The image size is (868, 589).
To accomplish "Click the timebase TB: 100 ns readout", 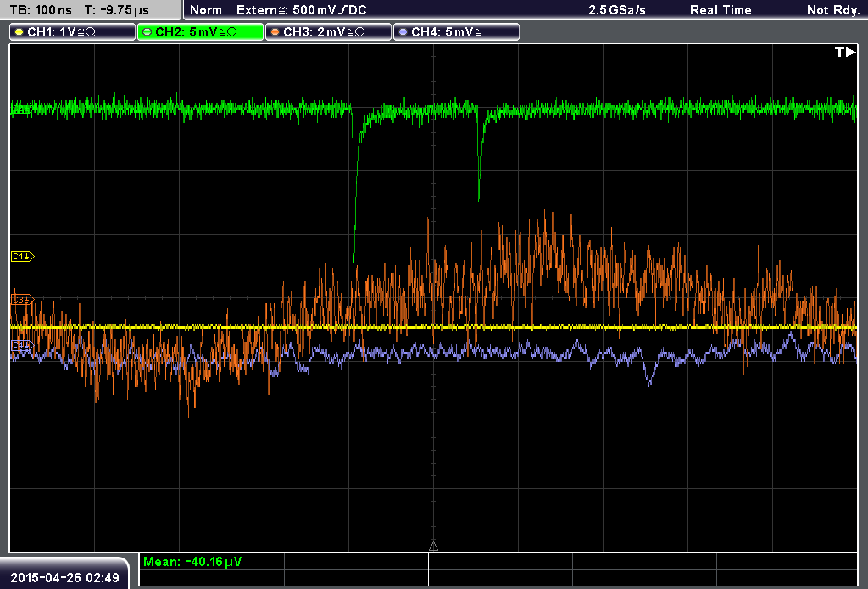I will 41,10.
